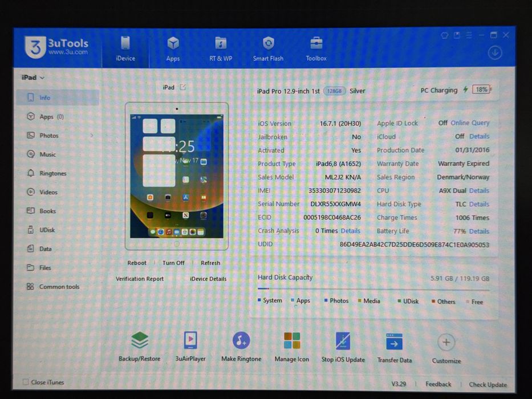
Task: Click the V3.29 version text
Action: pos(399,384)
